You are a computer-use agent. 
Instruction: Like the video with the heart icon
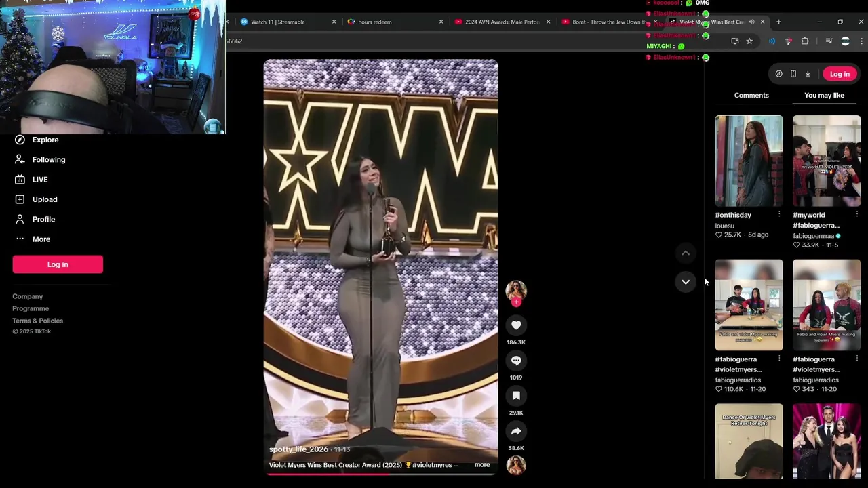coord(516,325)
